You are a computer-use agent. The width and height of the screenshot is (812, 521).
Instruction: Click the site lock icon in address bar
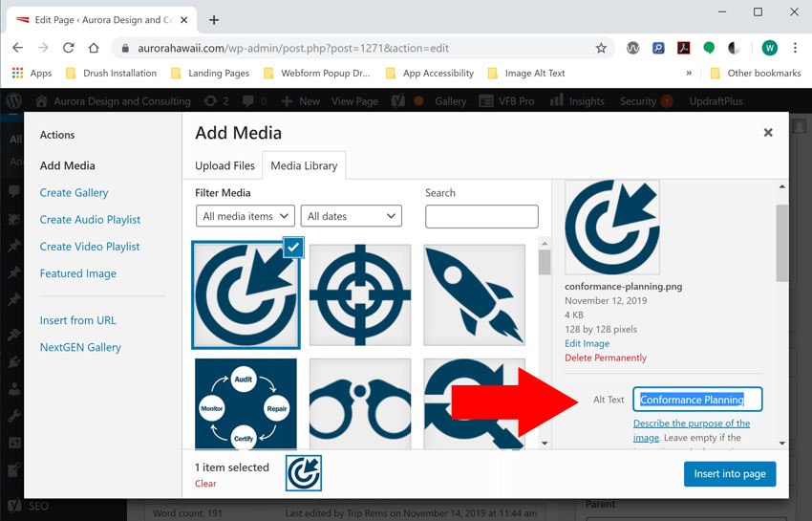[x=125, y=48]
